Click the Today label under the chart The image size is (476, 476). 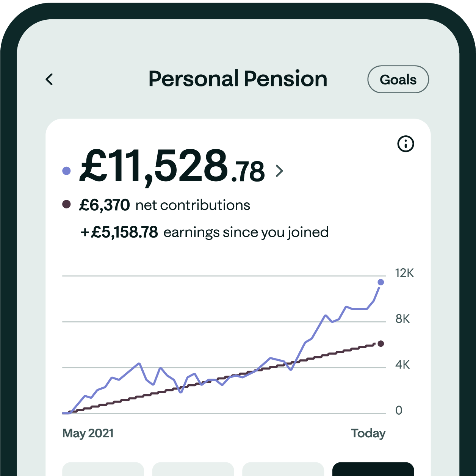click(368, 433)
